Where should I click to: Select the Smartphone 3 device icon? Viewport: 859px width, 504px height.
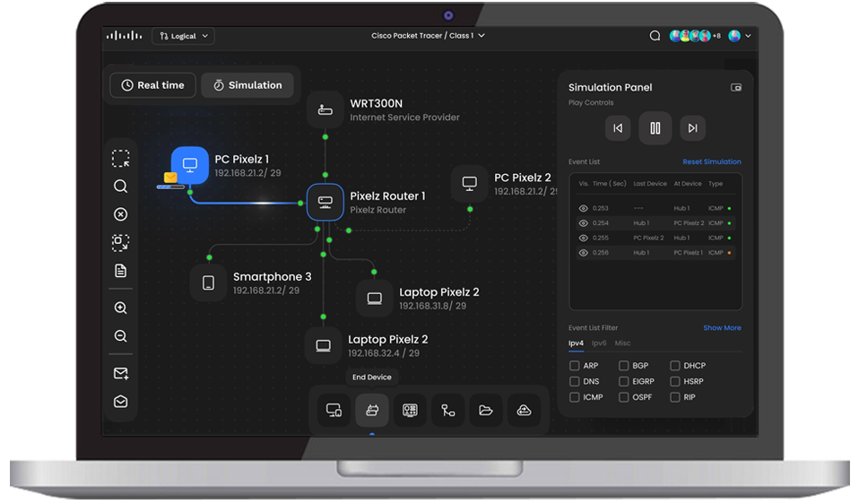(208, 282)
